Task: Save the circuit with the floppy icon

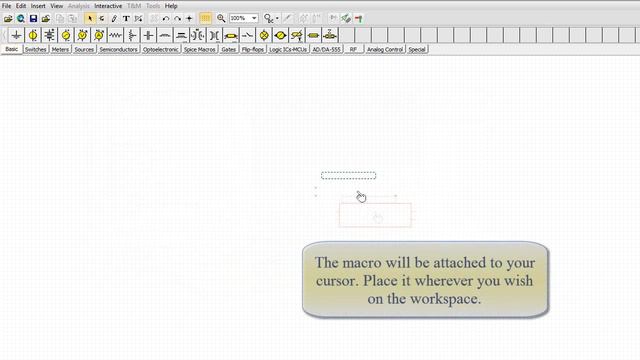Action: (33, 18)
